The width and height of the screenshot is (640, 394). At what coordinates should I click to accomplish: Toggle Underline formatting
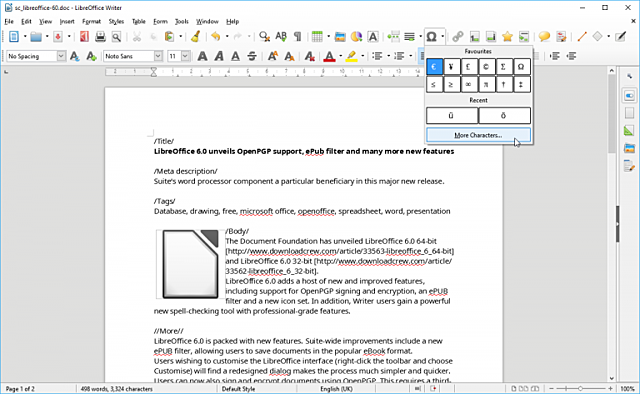236,56
